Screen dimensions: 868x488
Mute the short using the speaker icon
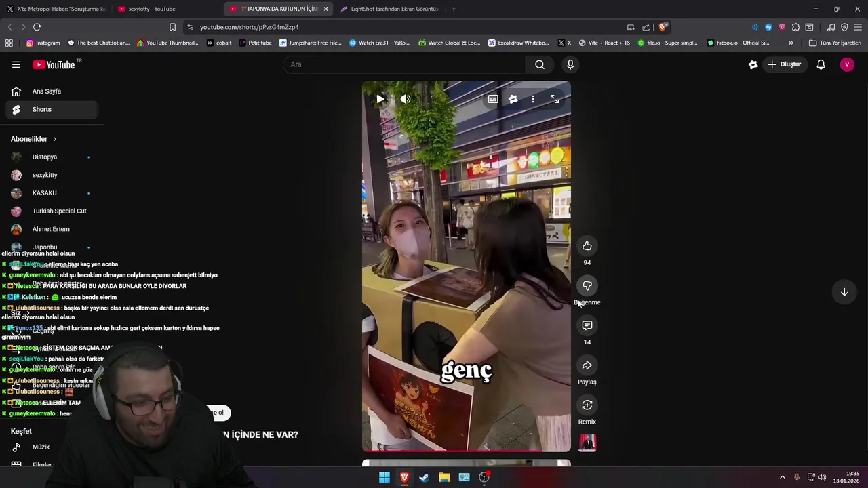406,99
